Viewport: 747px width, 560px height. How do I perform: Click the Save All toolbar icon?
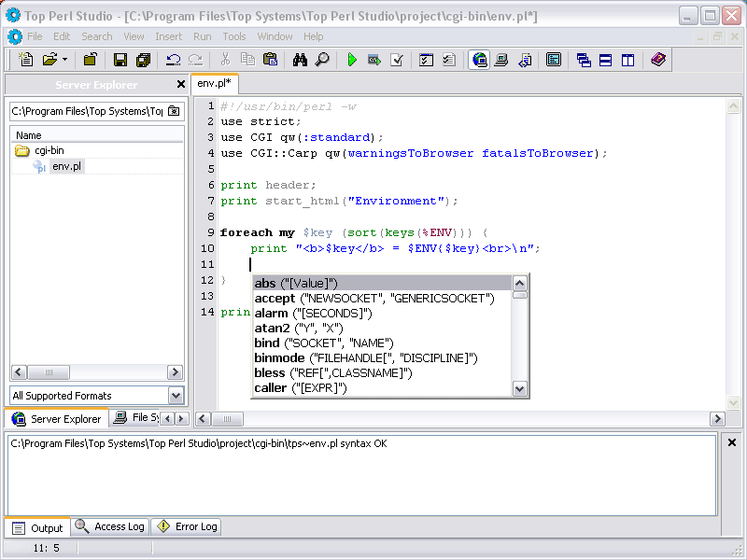point(143,60)
